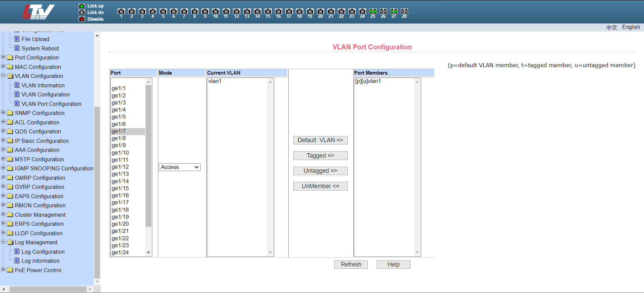Expand the QOS Configuration tree node

pos(3,131)
